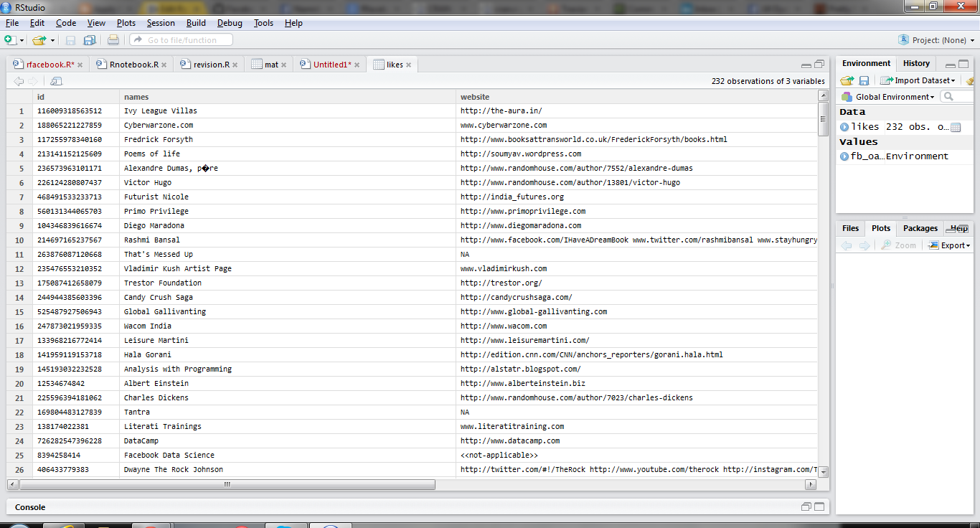Open the Export dropdown in Plots

point(949,245)
